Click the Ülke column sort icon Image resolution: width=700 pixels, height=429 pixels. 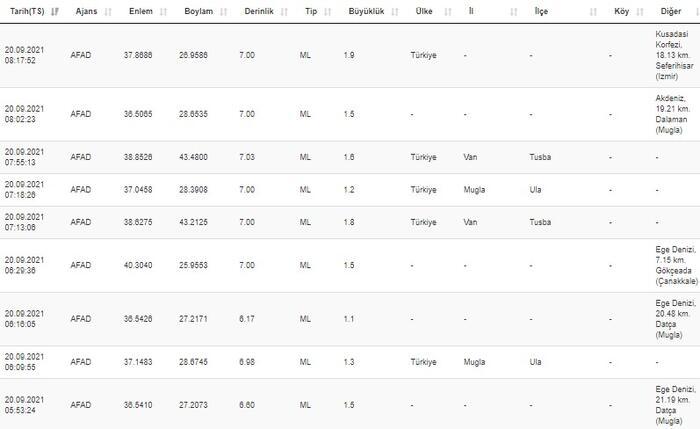(x=448, y=12)
